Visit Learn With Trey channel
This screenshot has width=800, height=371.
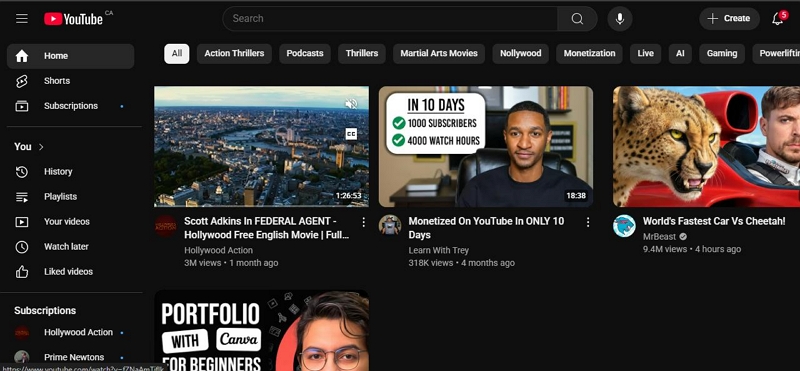439,251
